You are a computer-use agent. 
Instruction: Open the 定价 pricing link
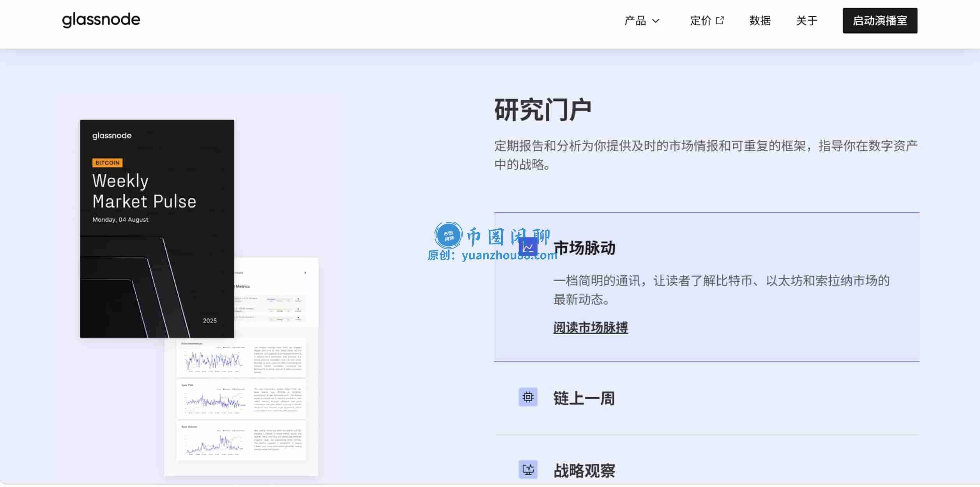pyautogui.click(x=707, y=21)
